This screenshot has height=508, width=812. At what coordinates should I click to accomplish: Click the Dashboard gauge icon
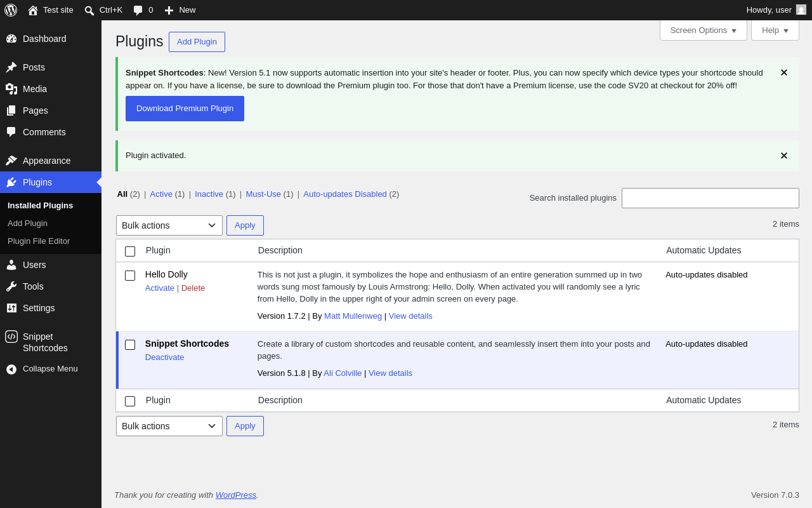[11, 39]
